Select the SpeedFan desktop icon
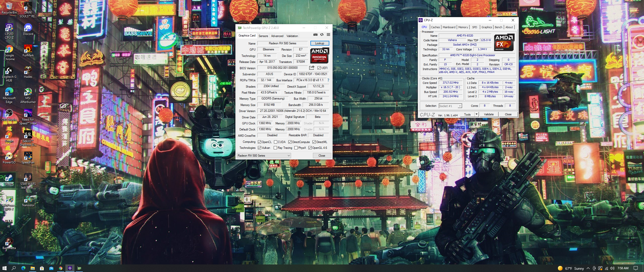 [x=28, y=158]
